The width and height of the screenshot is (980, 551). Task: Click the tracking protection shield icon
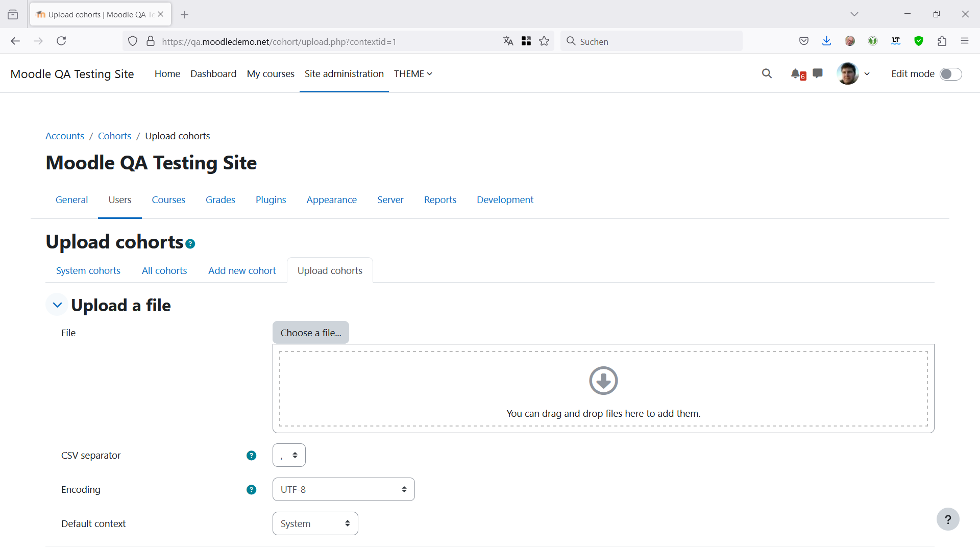133,41
